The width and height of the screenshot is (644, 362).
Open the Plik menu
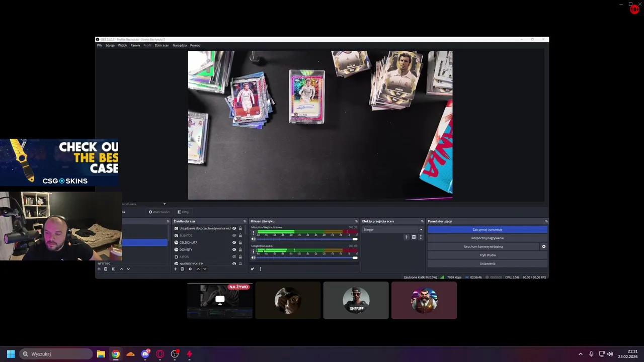click(100, 45)
